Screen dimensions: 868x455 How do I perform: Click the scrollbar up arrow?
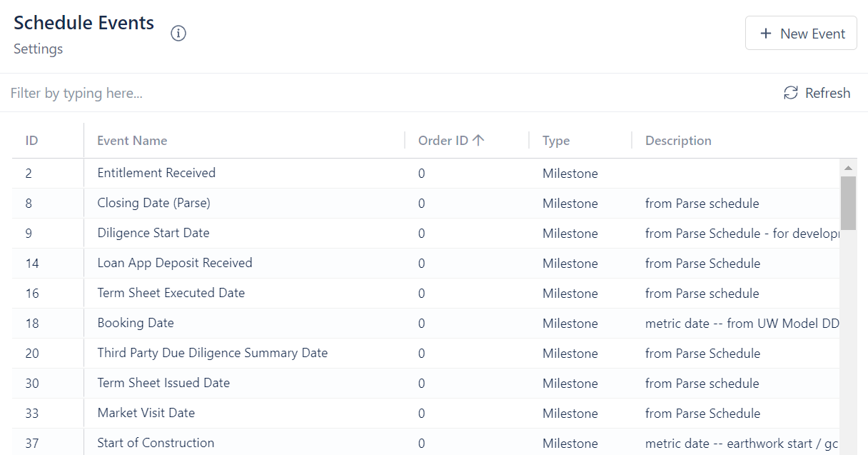[848, 169]
